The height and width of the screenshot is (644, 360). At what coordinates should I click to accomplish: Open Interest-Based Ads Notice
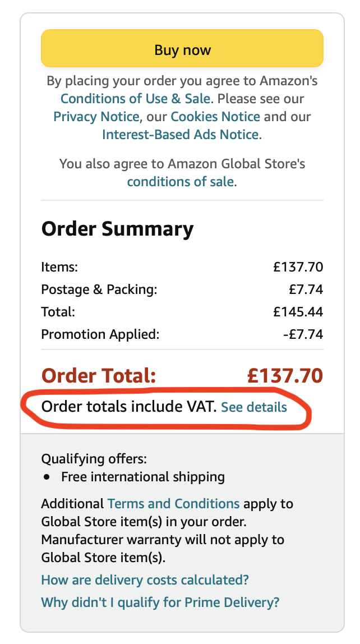coord(179,134)
